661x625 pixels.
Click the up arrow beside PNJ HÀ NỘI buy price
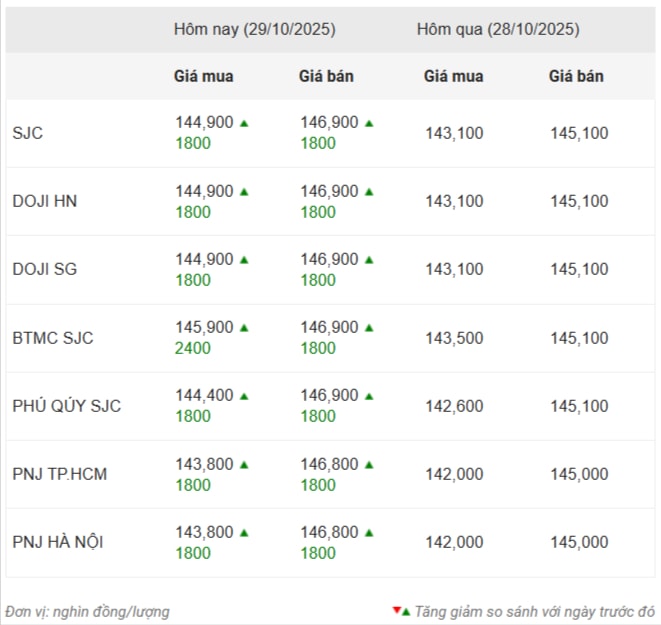tap(244, 533)
